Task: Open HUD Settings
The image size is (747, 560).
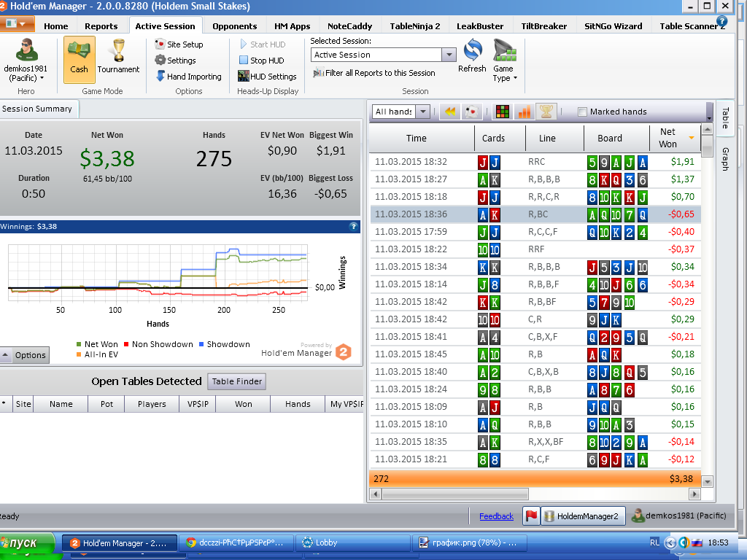Action: pos(267,76)
